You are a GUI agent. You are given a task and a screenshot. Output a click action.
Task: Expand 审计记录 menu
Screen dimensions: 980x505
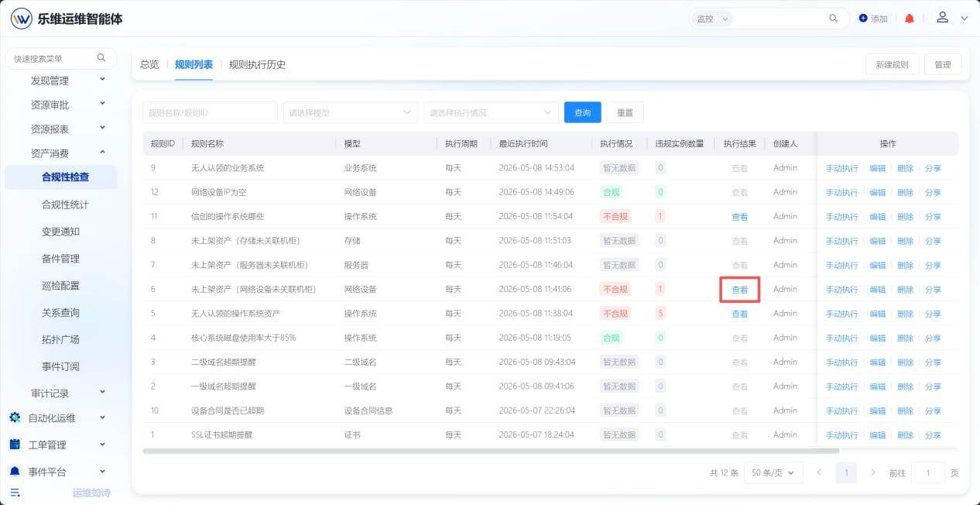coord(103,393)
